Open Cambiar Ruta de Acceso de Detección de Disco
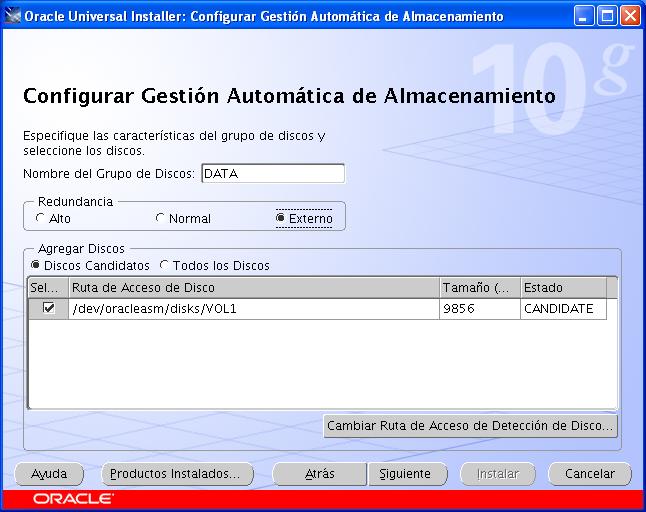 (470, 425)
